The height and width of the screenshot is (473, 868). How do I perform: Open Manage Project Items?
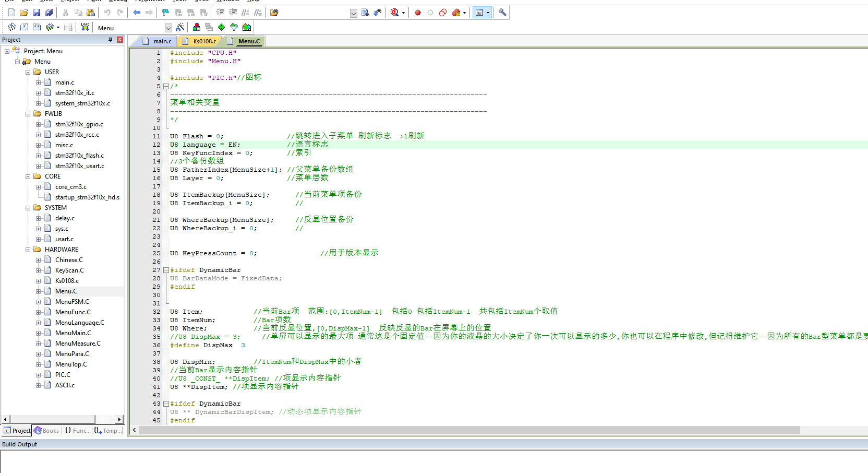197,27
